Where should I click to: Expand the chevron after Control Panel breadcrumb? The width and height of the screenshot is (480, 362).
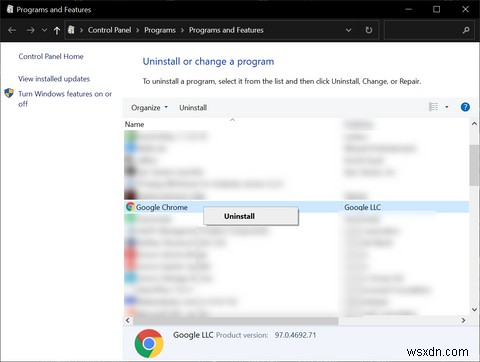[138, 30]
